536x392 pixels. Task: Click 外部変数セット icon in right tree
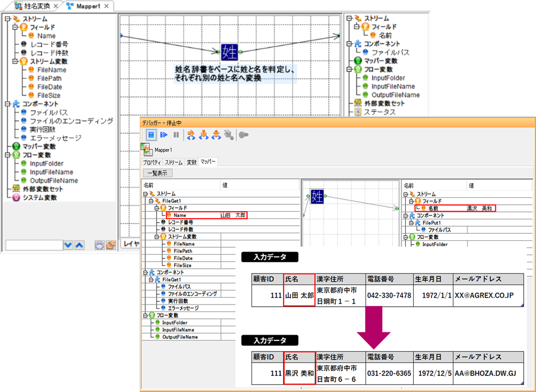click(358, 103)
